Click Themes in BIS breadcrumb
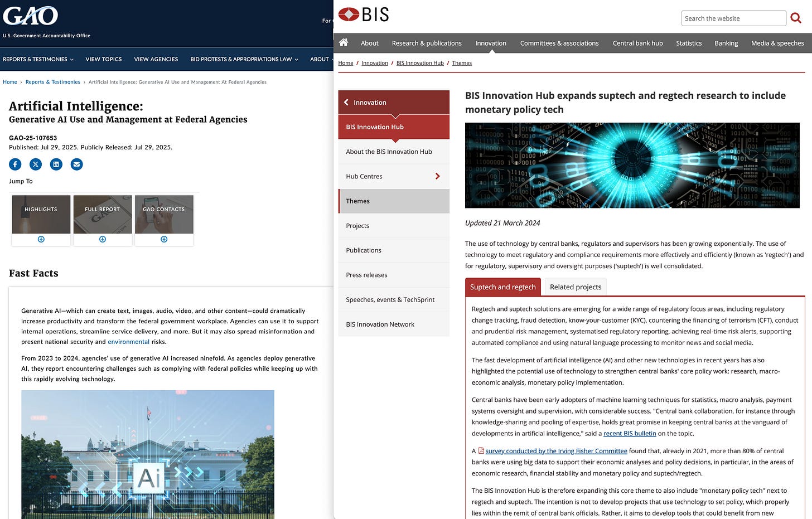This screenshot has height=519, width=812. tap(462, 63)
